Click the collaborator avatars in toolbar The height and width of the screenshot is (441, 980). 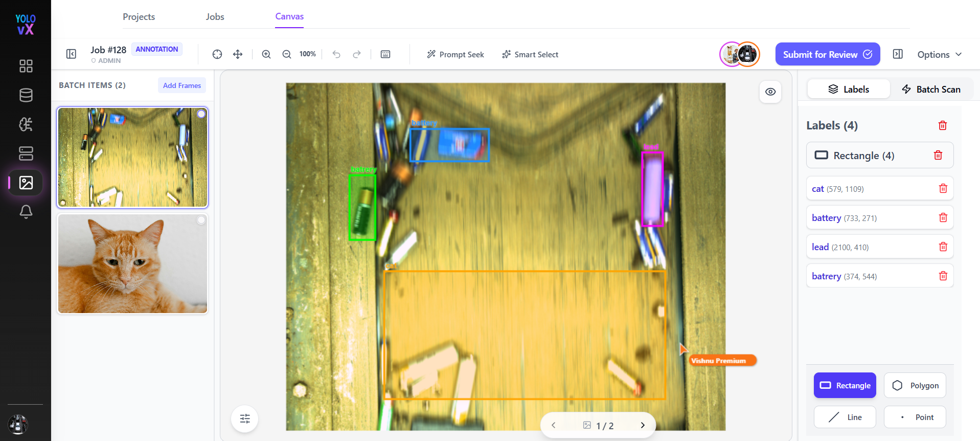click(740, 54)
